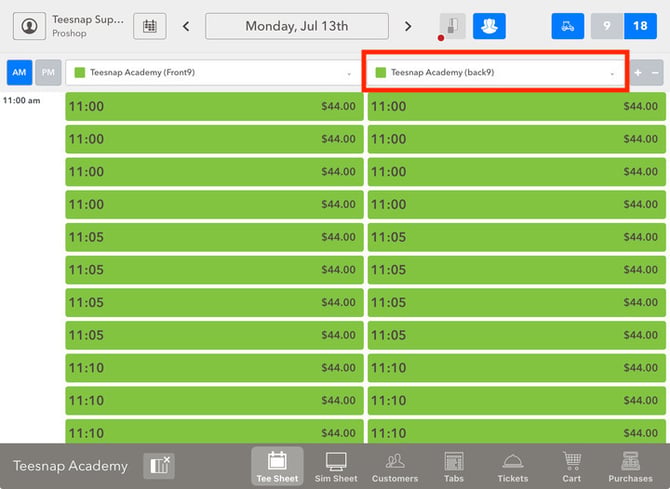Image resolution: width=670 pixels, height=489 pixels.
Task: Click green swatch in back9 dropdown
Action: (x=380, y=72)
